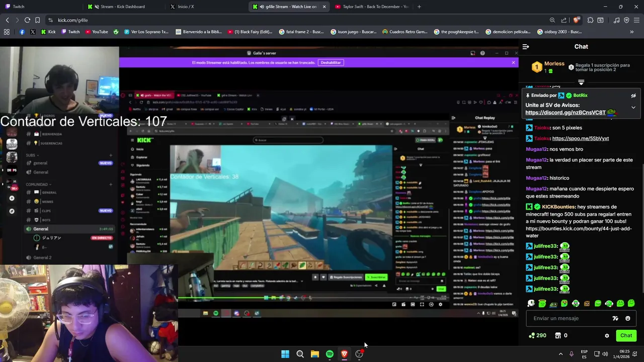Image resolution: width=644 pixels, height=362 pixels.
Task: Open volume control in system tray
Action: 605,354
